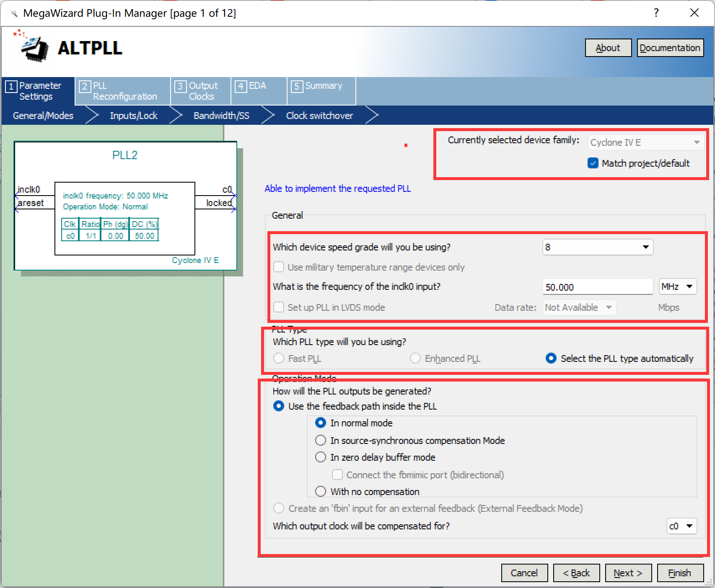Screen dimensions: 715x588
Task: Click inclk0 frequency 50.000 MHz text in diagram
Action: pos(115,196)
